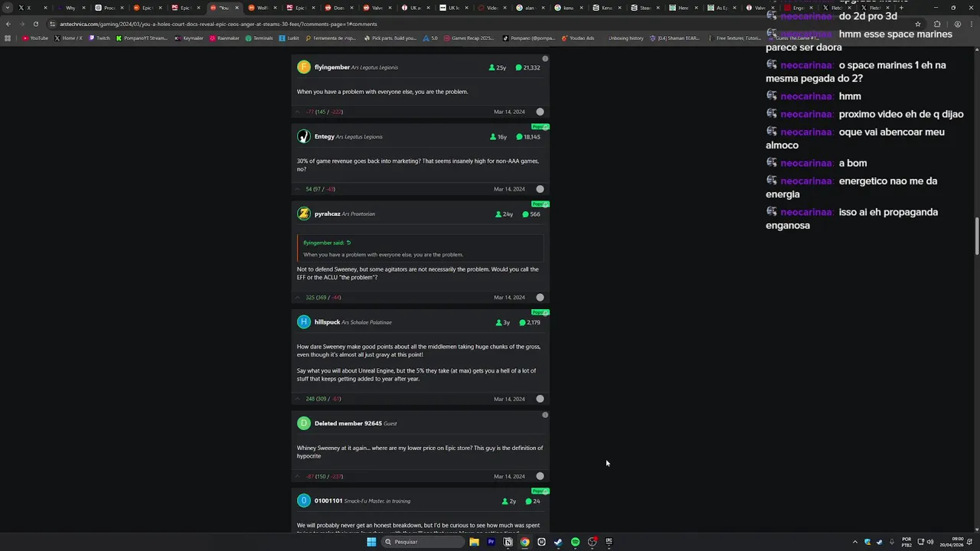Switch to the 'Wolf' browser tab
This screenshot has height=551, width=980.
pyautogui.click(x=263, y=8)
